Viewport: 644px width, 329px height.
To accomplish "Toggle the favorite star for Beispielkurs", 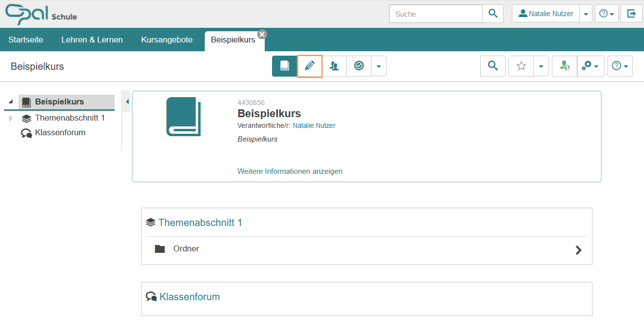I will [521, 66].
